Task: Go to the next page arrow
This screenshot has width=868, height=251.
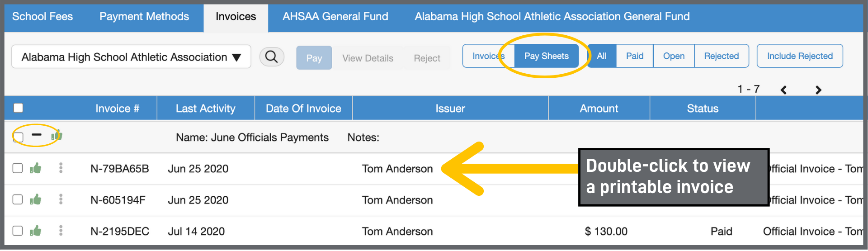Action: point(818,90)
